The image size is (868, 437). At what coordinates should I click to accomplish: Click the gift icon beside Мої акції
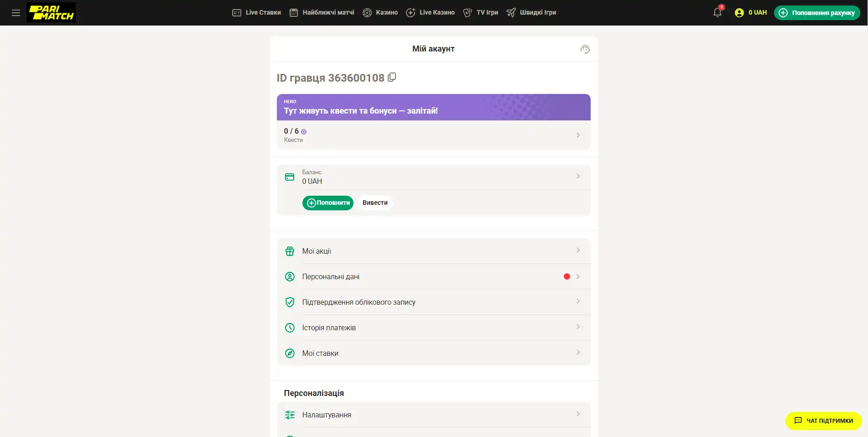tap(290, 251)
